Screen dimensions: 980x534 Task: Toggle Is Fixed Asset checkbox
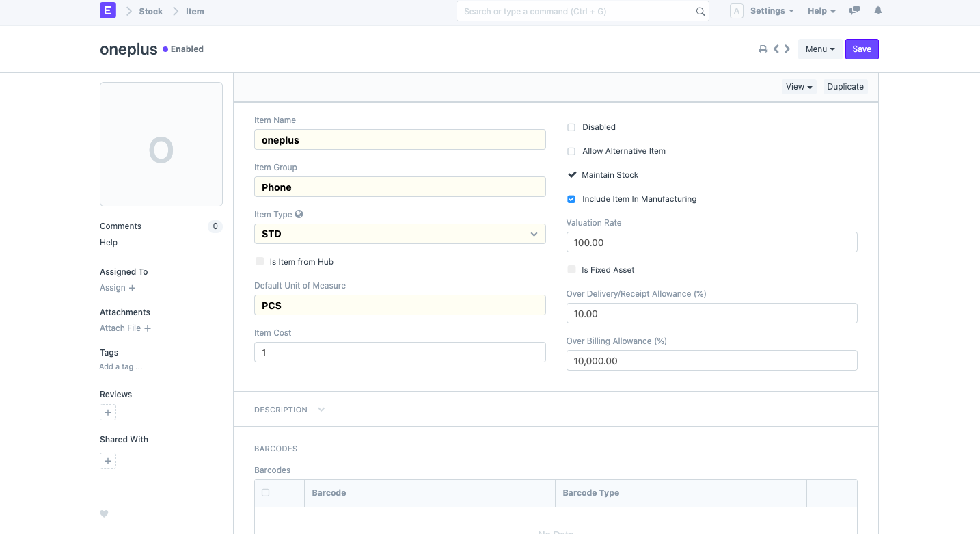point(571,270)
